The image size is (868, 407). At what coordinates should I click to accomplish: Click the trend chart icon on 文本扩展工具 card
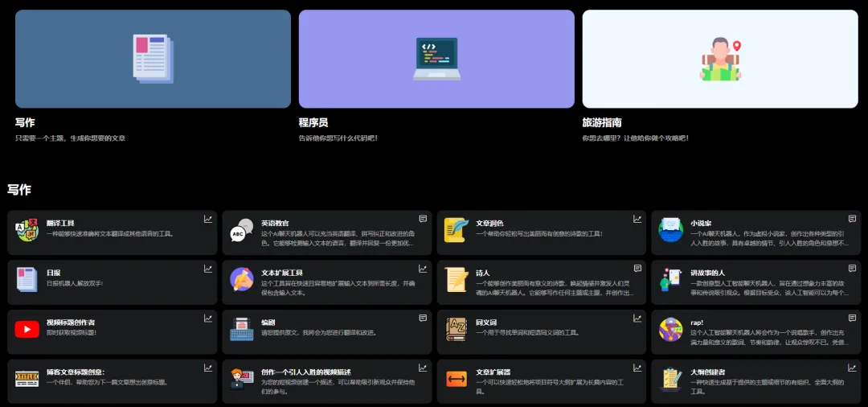pyautogui.click(x=423, y=269)
